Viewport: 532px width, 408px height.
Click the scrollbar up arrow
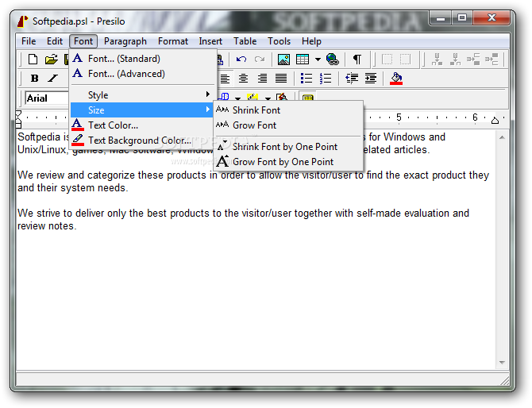(502, 137)
